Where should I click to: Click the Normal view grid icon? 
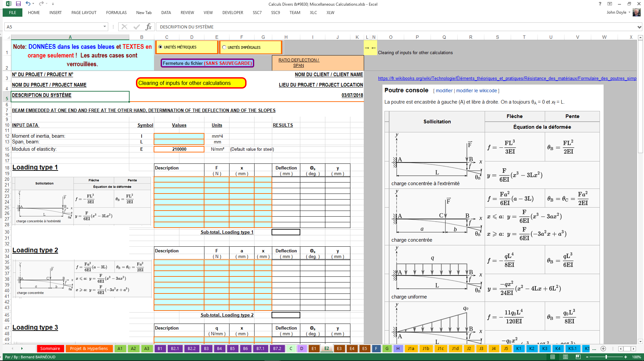click(x=553, y=357)
